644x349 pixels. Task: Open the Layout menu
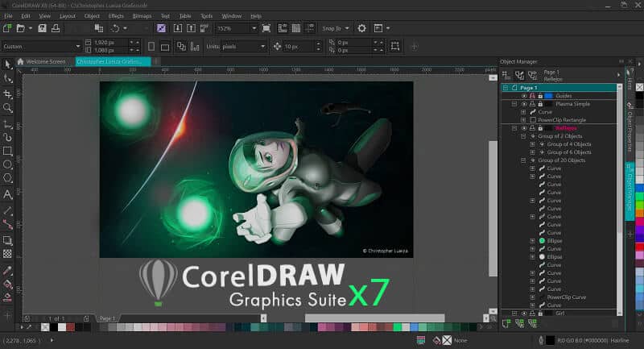(x=68, y=16)
